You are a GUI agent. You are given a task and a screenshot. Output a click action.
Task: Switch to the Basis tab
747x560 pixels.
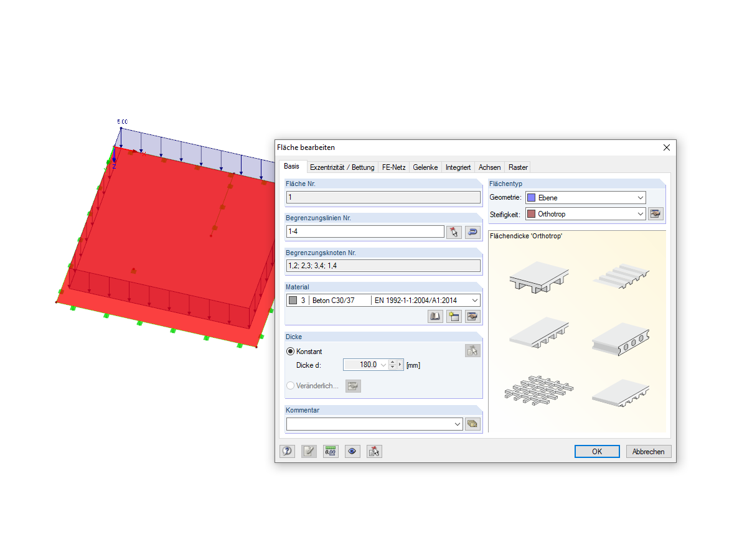291,166
